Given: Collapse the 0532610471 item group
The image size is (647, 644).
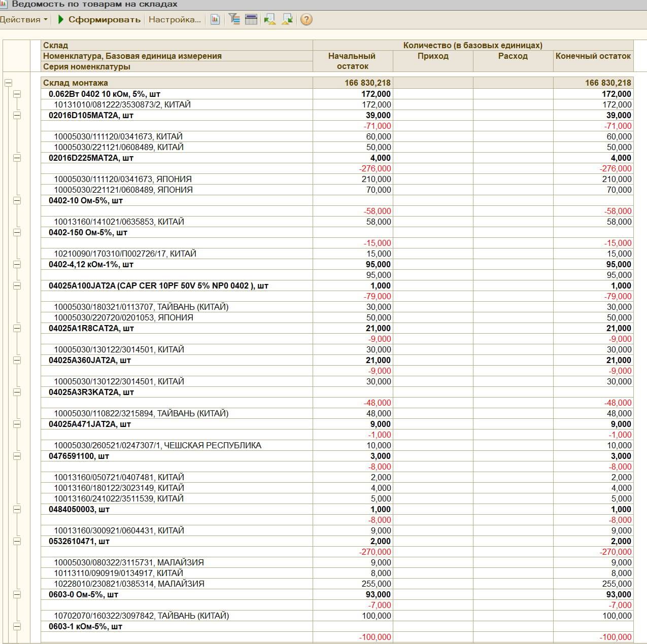Looking at the screenshot, I should coord(17,541).
